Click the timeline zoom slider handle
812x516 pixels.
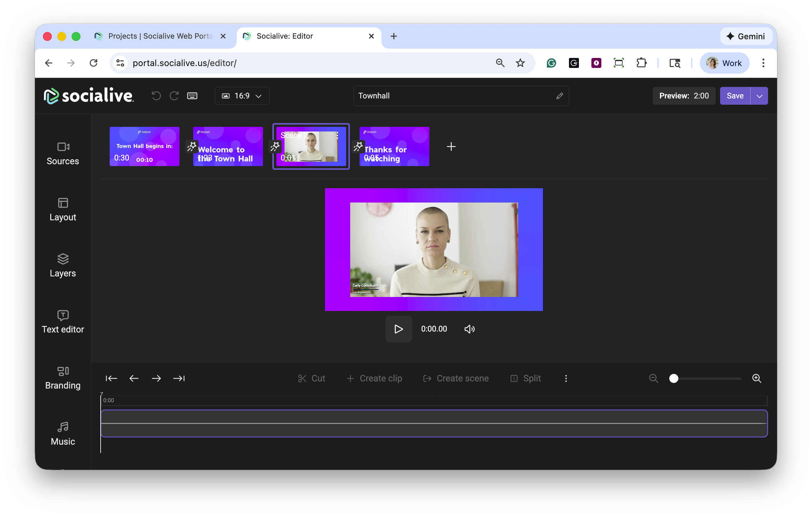673,378
